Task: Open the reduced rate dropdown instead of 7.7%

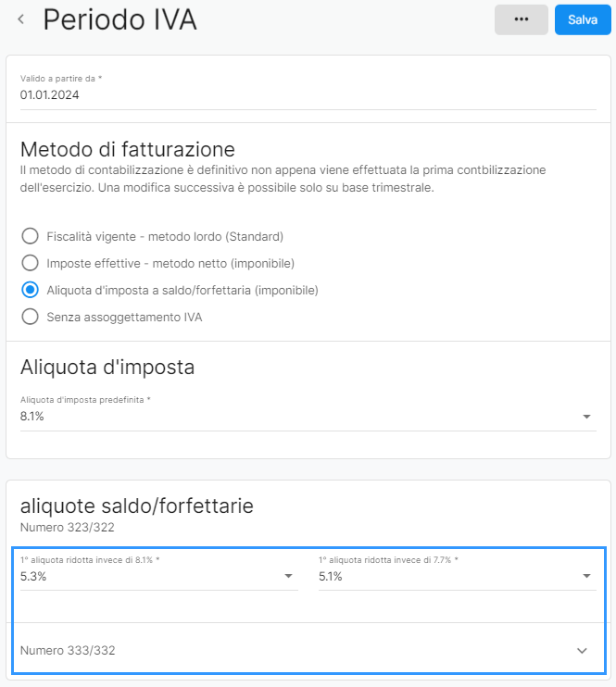Action: 458,572
